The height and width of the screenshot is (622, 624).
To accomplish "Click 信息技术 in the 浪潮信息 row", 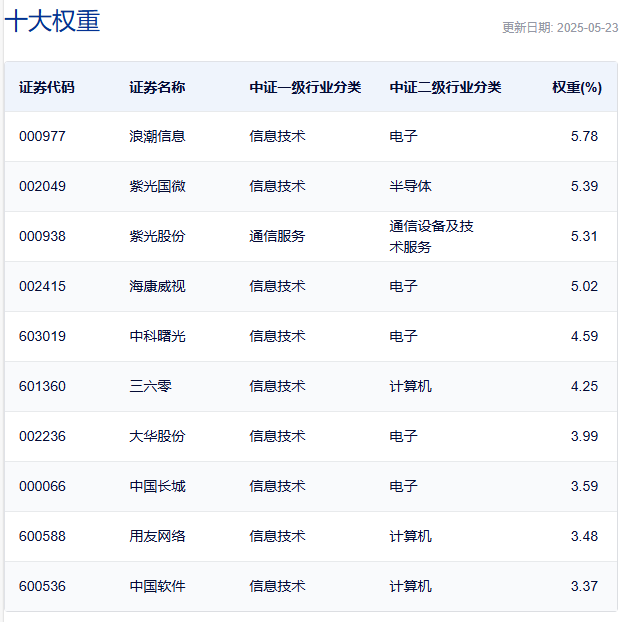I will tap(277, 136).
